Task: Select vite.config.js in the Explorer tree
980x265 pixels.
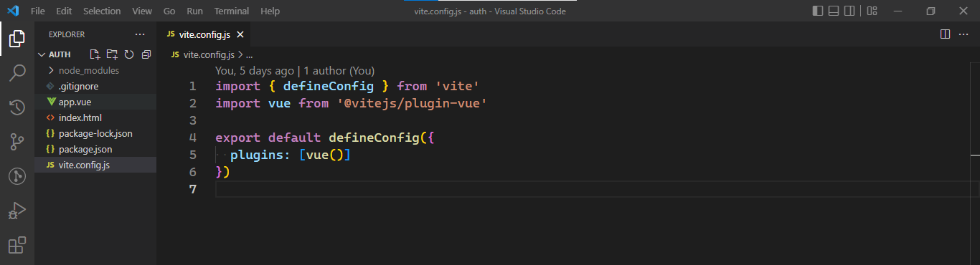Action: [x=95, y=165]
